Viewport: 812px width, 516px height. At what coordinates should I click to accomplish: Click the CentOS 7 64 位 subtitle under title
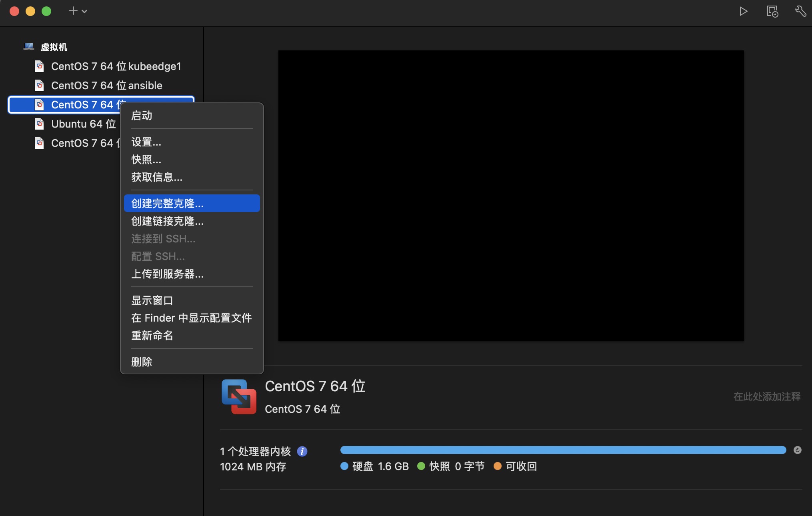302,409
